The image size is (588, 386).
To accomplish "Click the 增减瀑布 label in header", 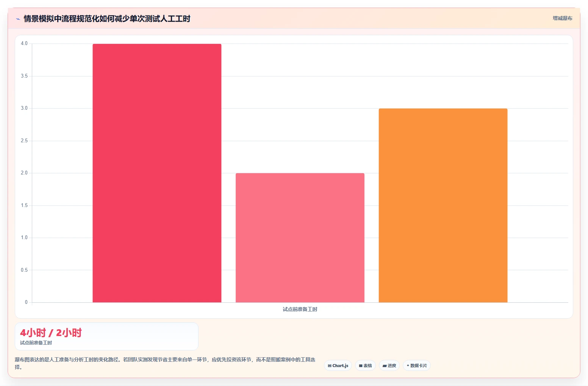I will (562, 18).
